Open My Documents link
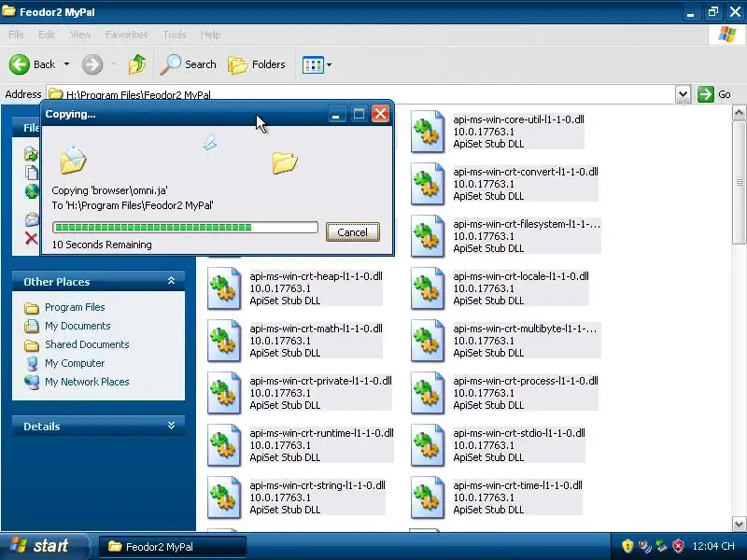The height and width of the screenshot is (560, 747). [78, 326]
